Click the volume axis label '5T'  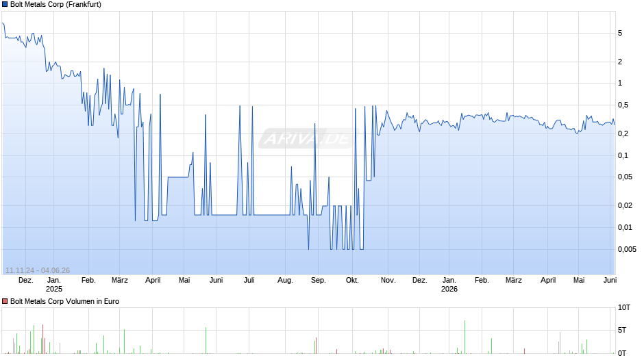622,330
